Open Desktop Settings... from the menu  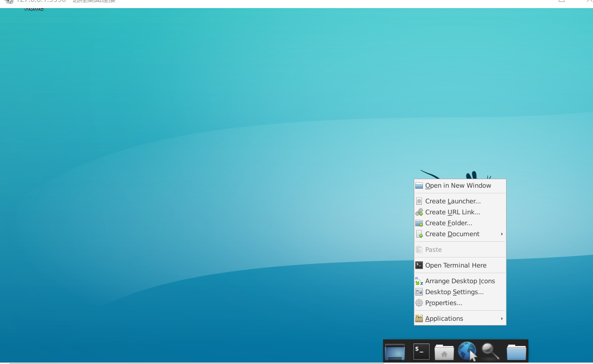pos(460,292)
